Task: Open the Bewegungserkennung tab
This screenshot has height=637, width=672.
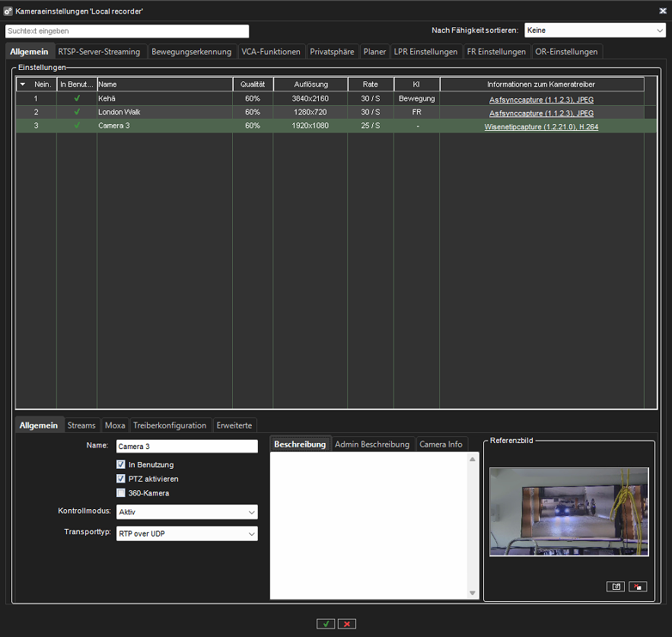Action: pyautogui.click(x=191, y=52)
